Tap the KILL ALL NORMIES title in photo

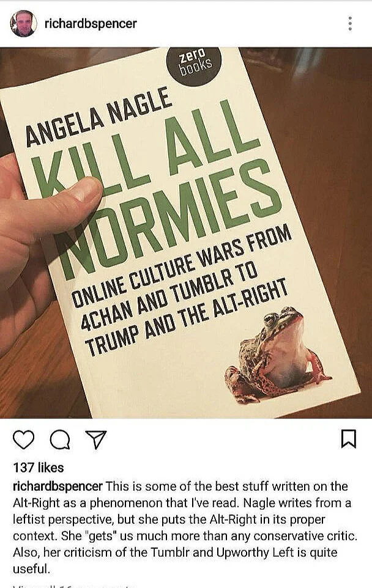point(158,188)
